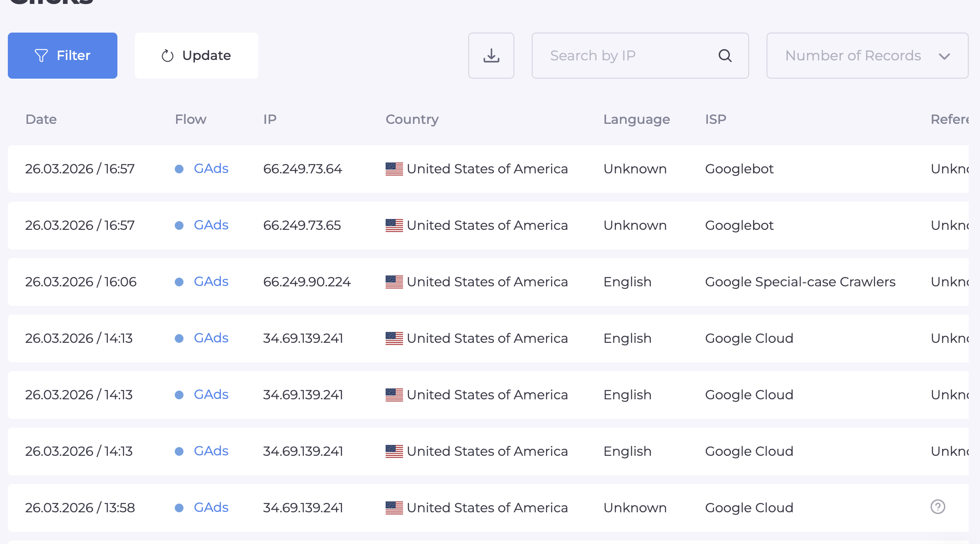This screenshot has width=980, height=544.
Task: Click the download export icon button
Action: tap(491, 56)
